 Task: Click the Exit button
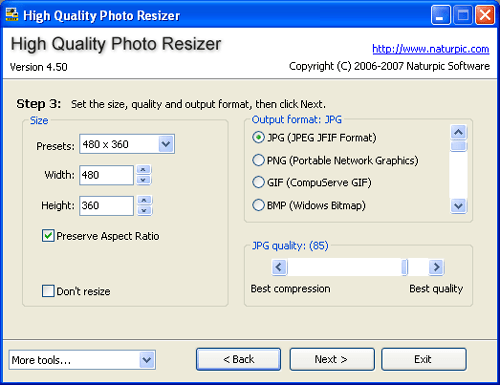point(424,359)
